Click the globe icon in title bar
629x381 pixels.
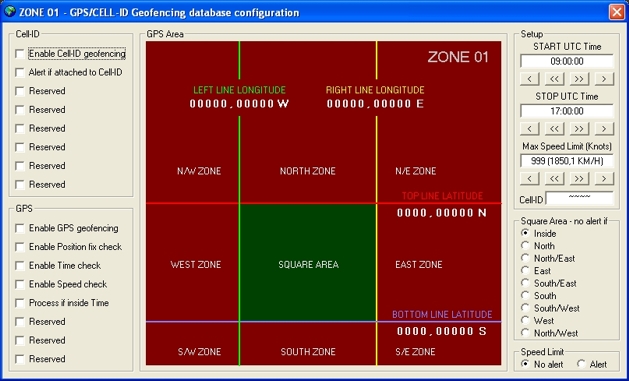pos(10,12)
